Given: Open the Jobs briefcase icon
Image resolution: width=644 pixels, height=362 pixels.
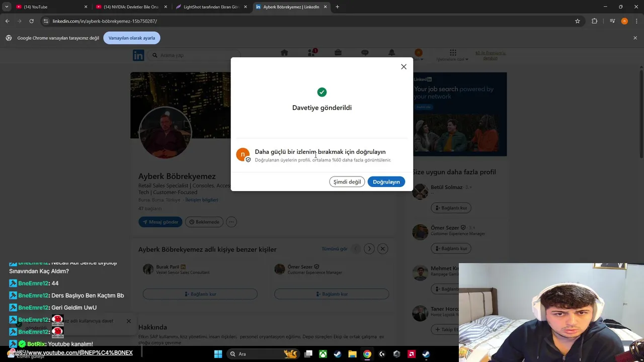Looking at the screenshot, I should 338,53.
